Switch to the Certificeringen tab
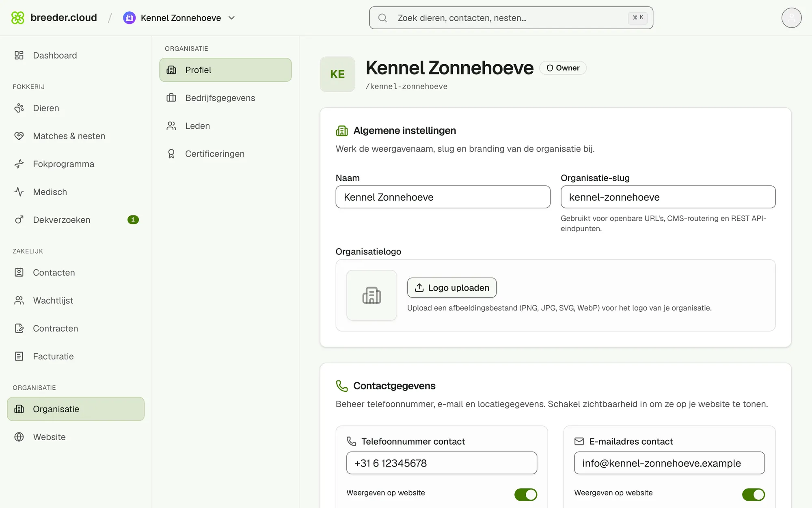Image resolution: width=812 pixels, height=508 pixels. [225, 154]
